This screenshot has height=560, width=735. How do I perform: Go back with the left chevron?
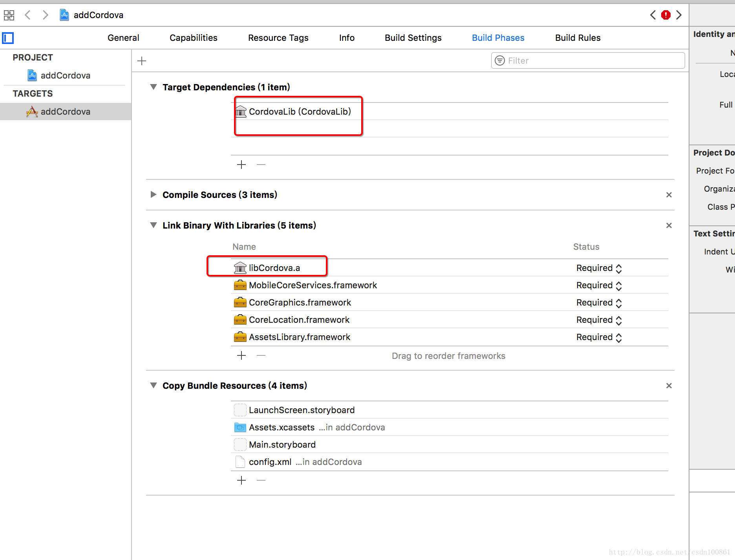point(27,15)
